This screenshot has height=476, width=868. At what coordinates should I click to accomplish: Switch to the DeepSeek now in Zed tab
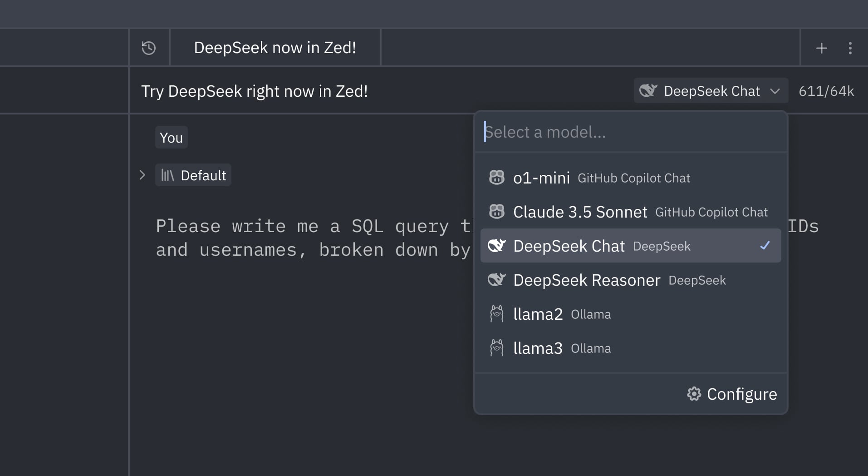pyautogui.click(x=275, y=47)
